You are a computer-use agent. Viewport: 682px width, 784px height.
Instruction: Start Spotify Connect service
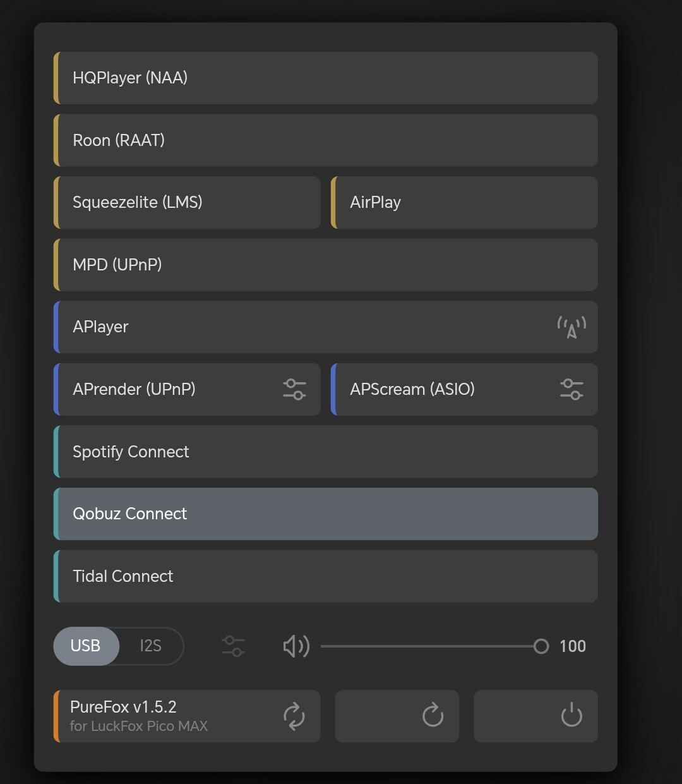click(325, 452)
